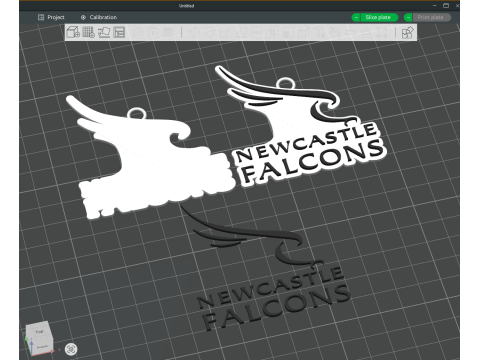Click the Variable layer height icon
This screenshot has width=480, height=360.
[x=168, y=32]
